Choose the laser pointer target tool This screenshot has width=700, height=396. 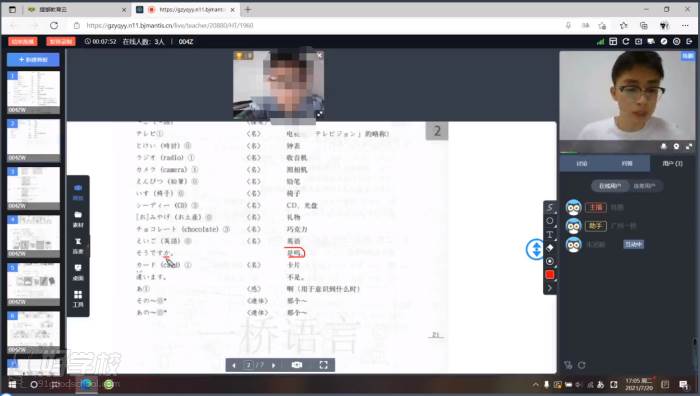(550, 261)
